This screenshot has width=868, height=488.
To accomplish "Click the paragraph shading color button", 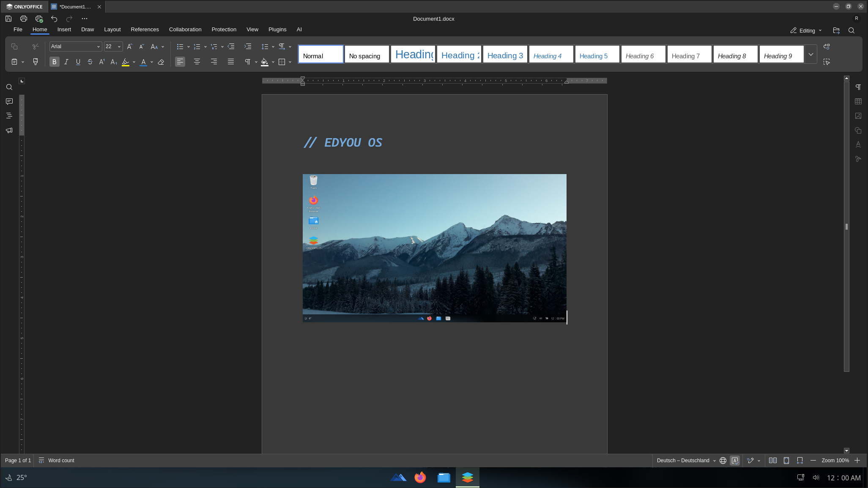I will [265, 62].
